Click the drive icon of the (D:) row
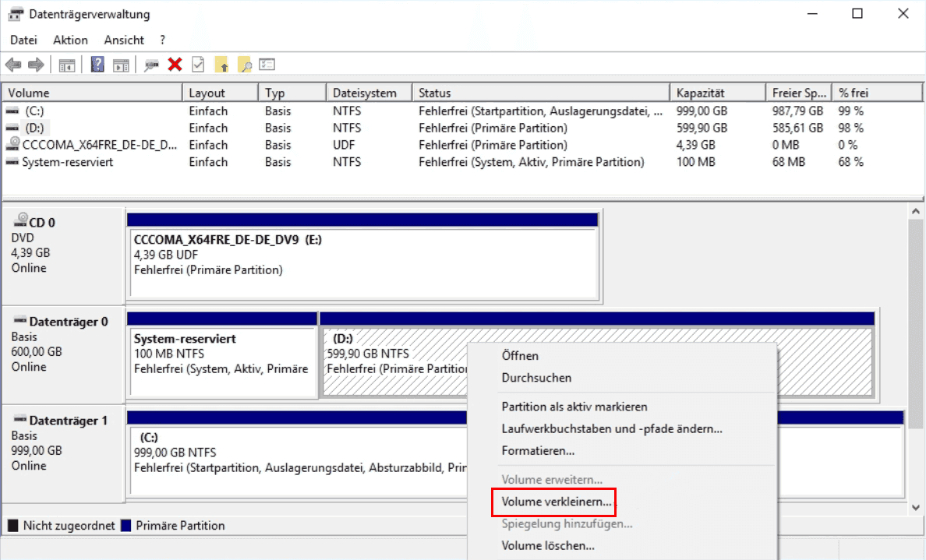 pyautogui.click(x=12, y=128)
